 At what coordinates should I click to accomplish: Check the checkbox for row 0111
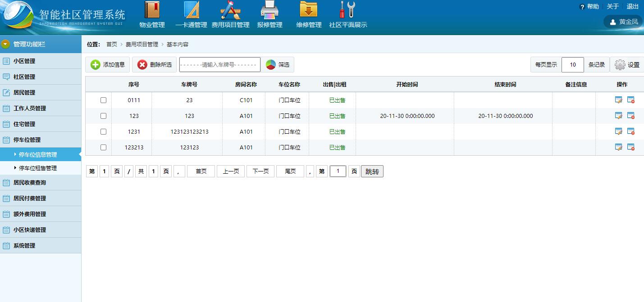coord(103,100)
